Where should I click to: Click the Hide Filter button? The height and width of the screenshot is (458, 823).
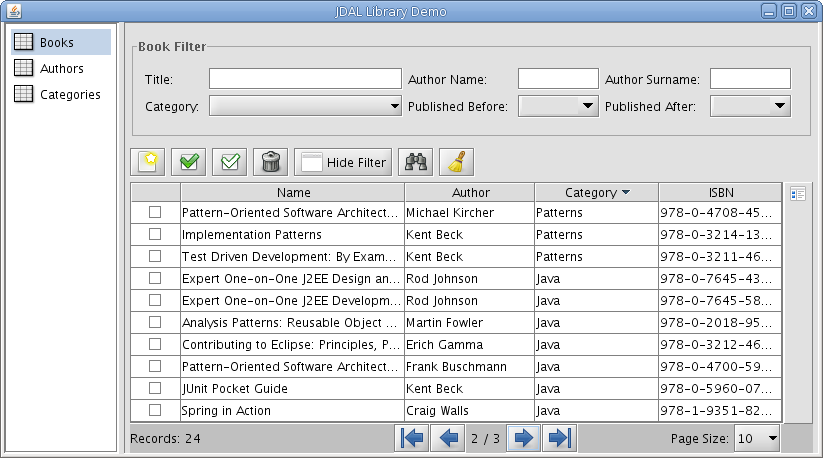point(343,162)
